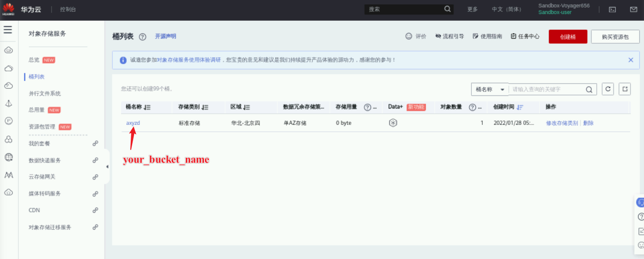Refresh the bucket list
The image size is (644, 259).
tap(608, 89)
